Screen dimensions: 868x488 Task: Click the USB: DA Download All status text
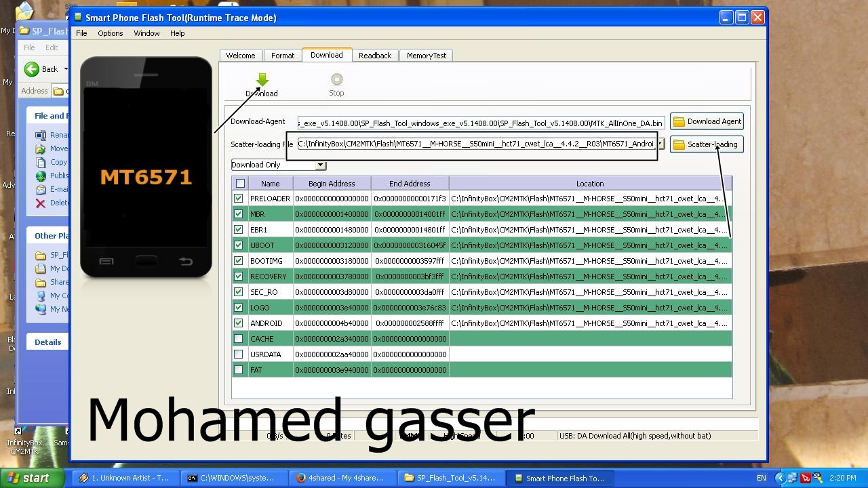click(x=635, y=436)
